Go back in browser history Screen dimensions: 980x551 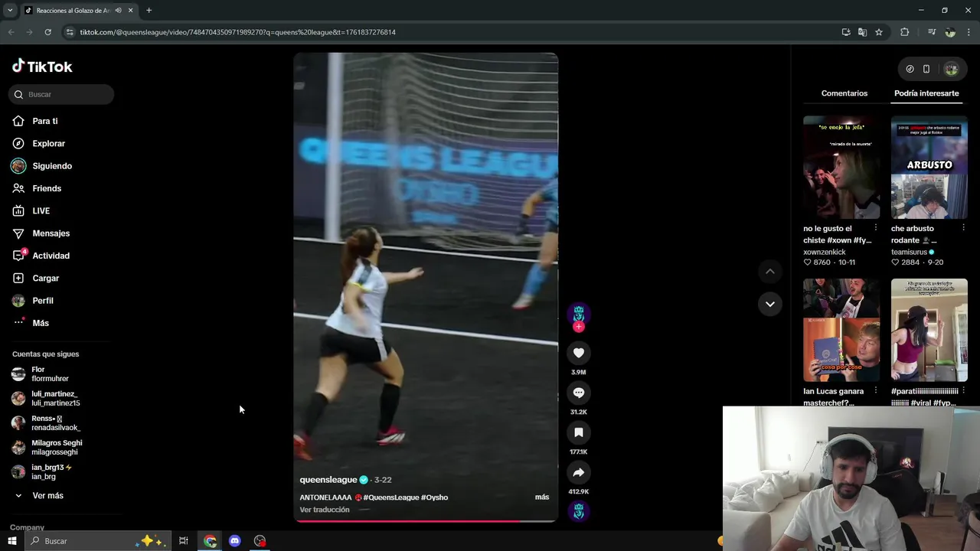click(x=11, y=32)
